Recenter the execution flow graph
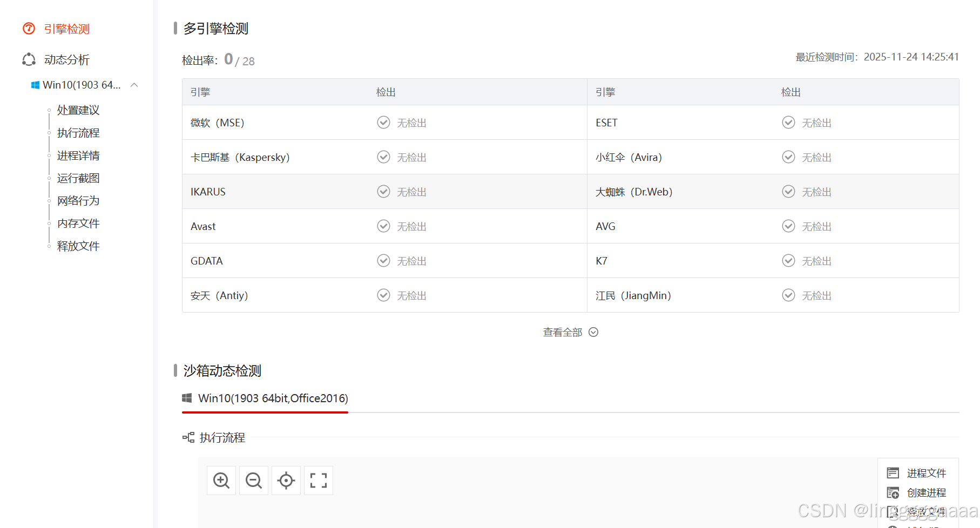Screen dimensions: 980x528 [x=286, y=480]
